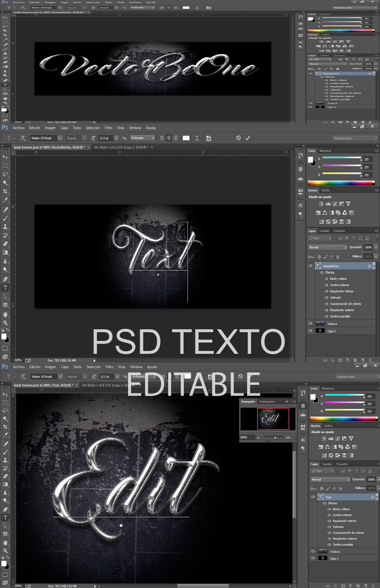Add Curves adjustment in Text-artwork window
This screenshot has height=588, width=380.
pyautogui.click(x=335, y=204)
